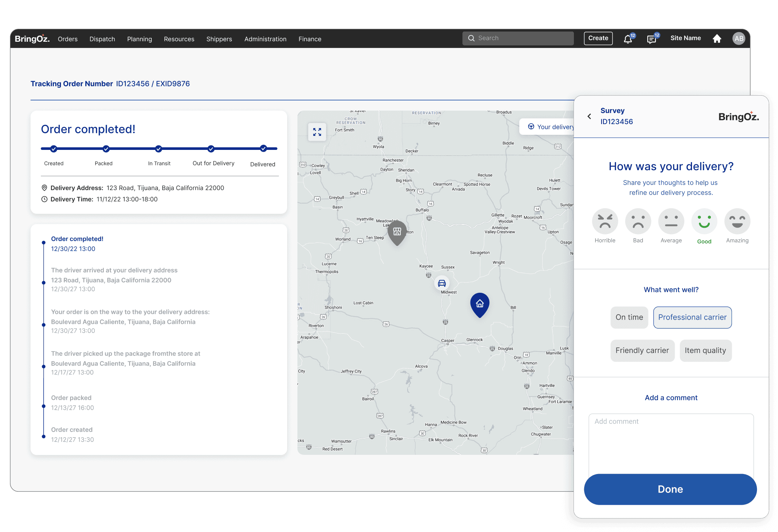Open the Shippers menu
The width and height of the screenshot is (778, 532).
[219, 39]
